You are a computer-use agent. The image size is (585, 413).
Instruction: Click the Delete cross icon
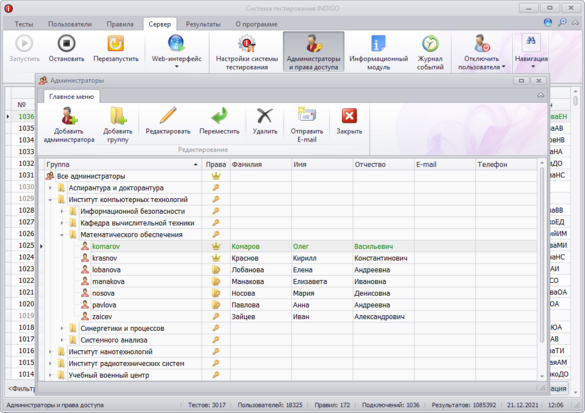265,116
